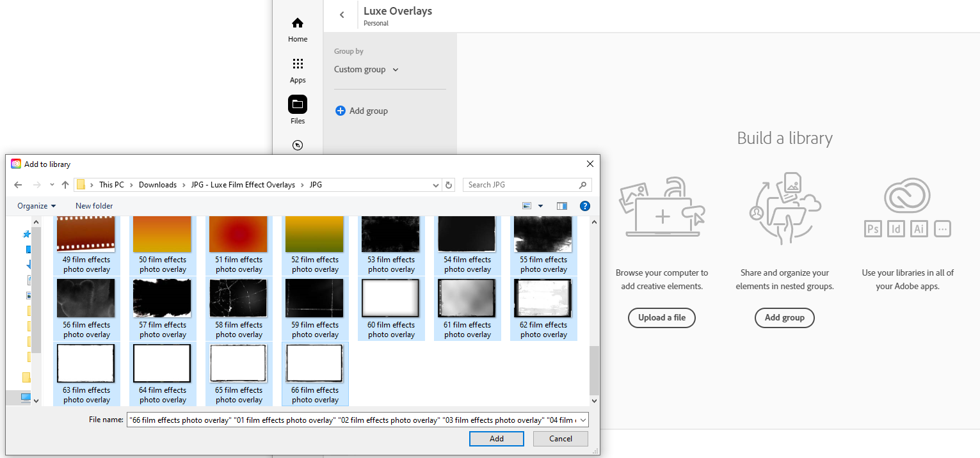This screenshot has height=458, width=980.
Task: Click the help question mark icon
Action: coord(584,206)
